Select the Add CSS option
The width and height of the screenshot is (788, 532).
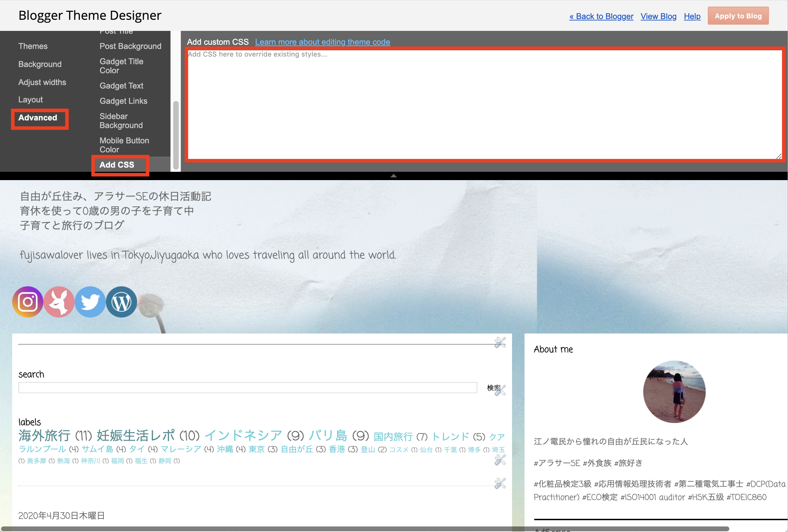[117, 165]
